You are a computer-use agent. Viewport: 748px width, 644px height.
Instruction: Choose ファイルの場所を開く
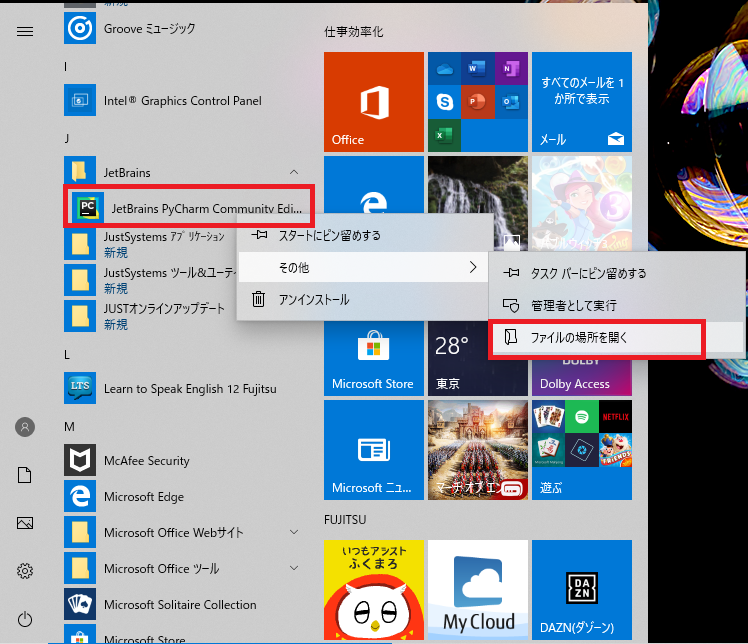pyautogui.click(x=616, y=338)
